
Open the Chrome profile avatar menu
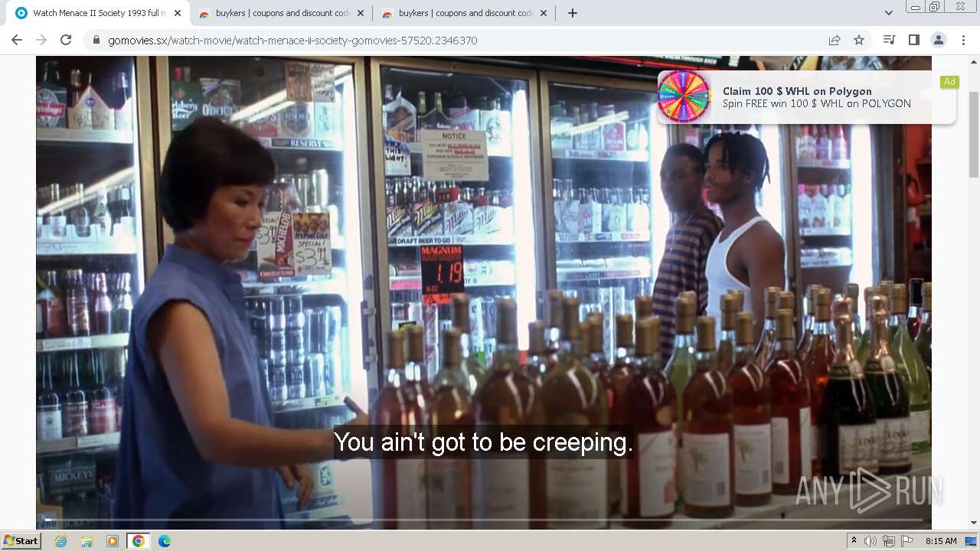click(938, 40)
